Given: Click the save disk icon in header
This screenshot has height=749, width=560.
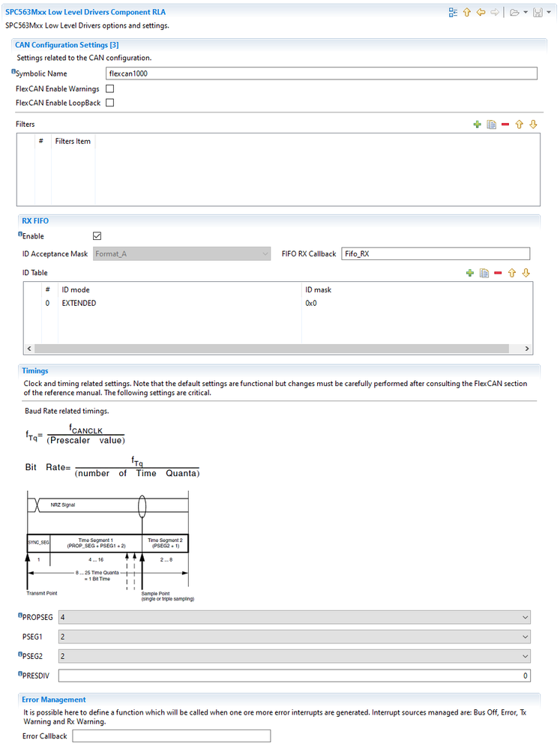Looking at the screenshot, I should pos(538,13).
